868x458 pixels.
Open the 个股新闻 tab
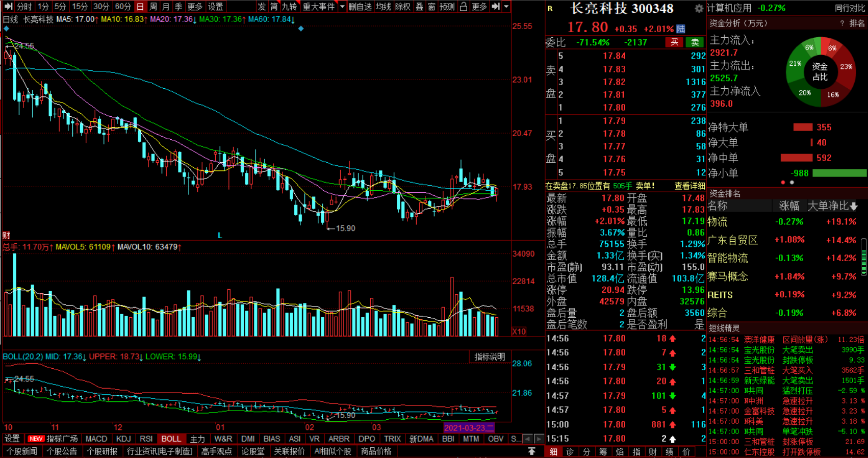point(21,451)
